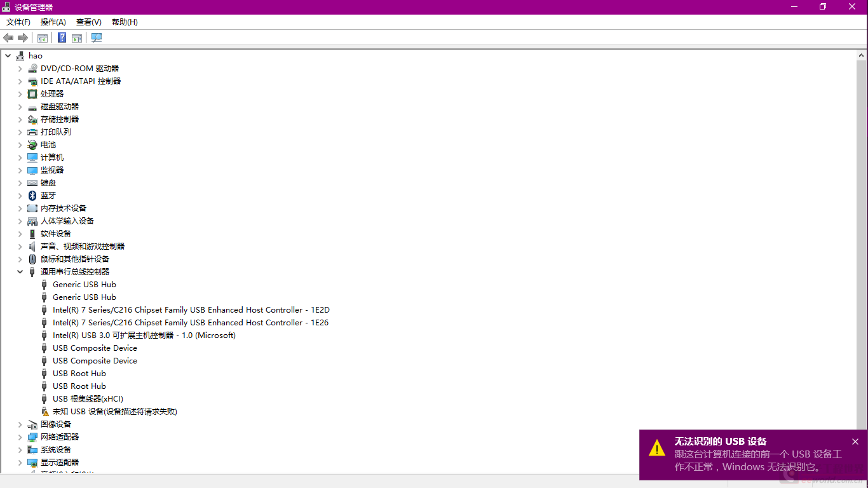Expand the 网络适配器 branch
The image size is (868, 488).
click(x=20, y=437)
